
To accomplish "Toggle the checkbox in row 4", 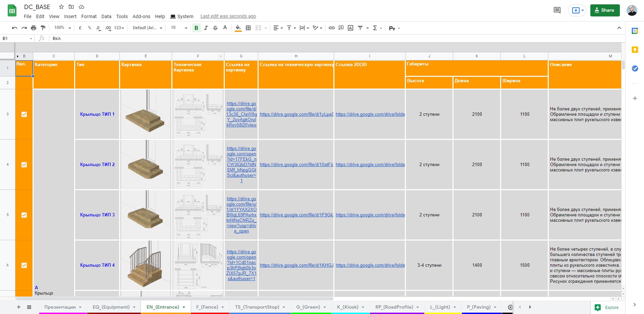I will click(x=24, y=165).
